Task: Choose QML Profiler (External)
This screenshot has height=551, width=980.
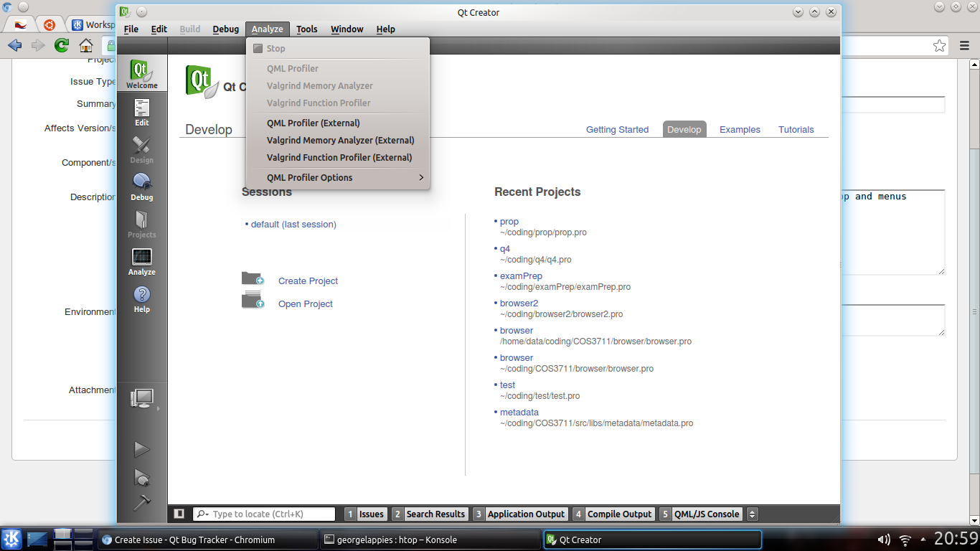Action: (x=338, y=123)
